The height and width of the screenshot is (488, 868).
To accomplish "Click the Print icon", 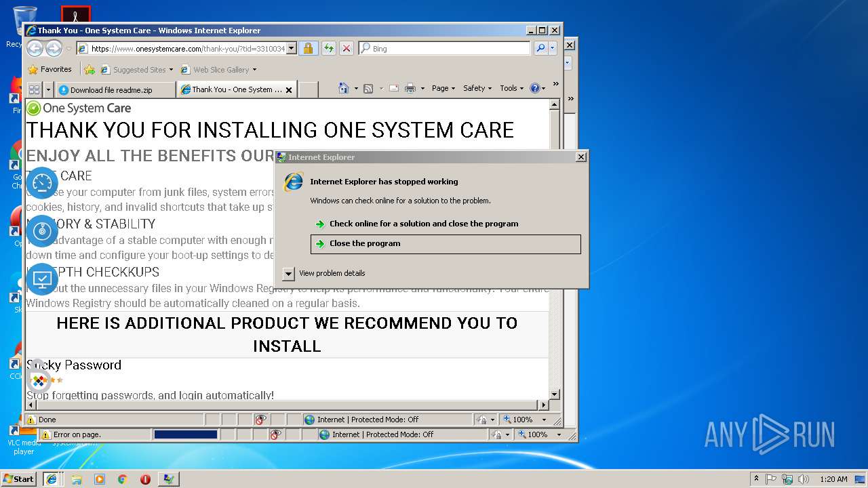I will tap(410, 88).
